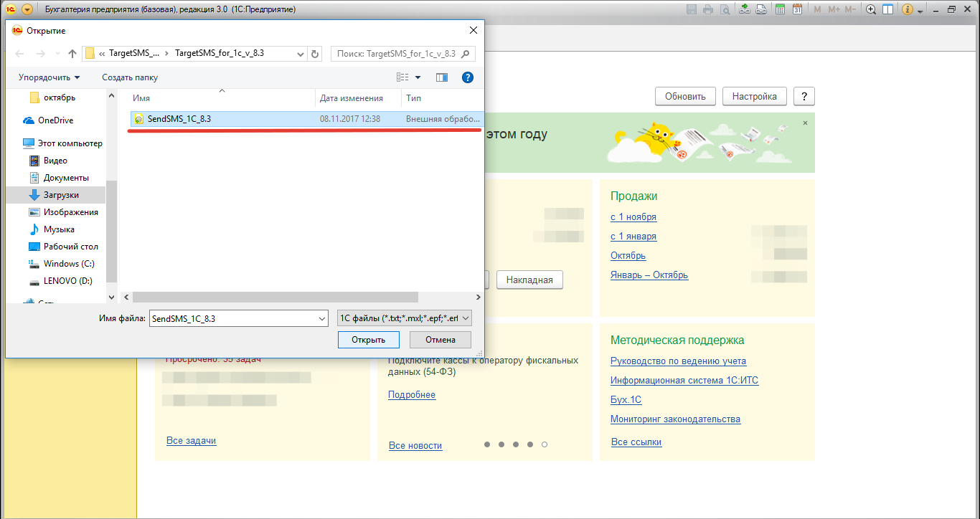Screen dimensions: 980x519
Task: Go back in the Open dialog
Action: [19, 54]
